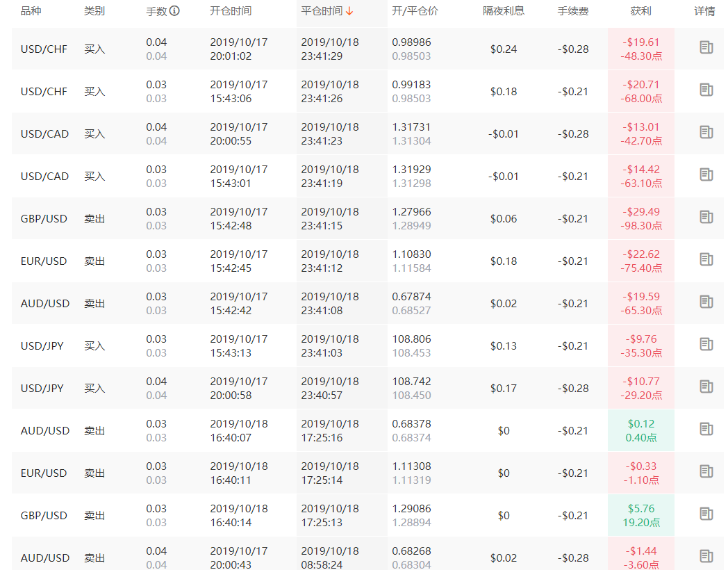Open details icon for USD/CHF 0.03 trade

pos(706,90)
